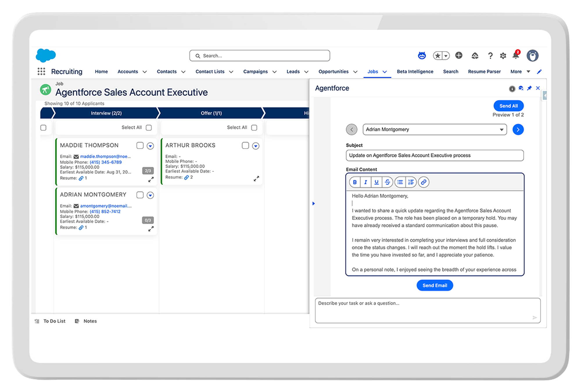Click the email Subject input field
The image size is (581, 392).
tap(435, 156)
